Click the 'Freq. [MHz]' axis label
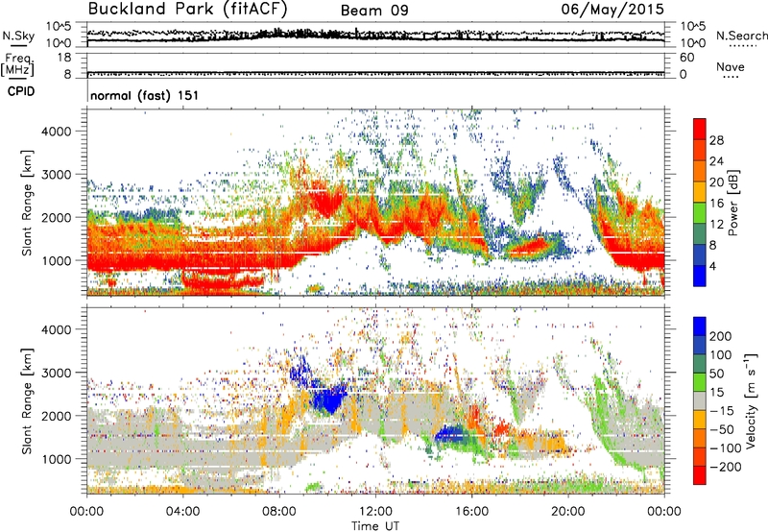 17,64
